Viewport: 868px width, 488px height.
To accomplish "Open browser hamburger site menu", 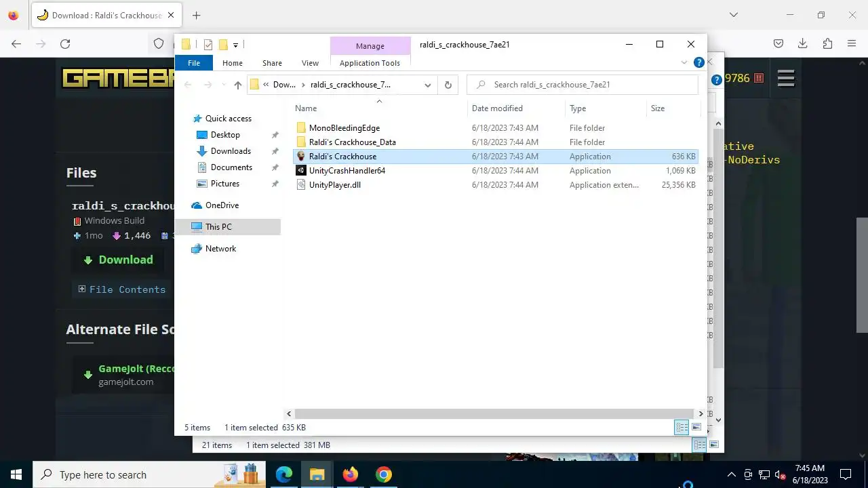I will tap(786, 79).
